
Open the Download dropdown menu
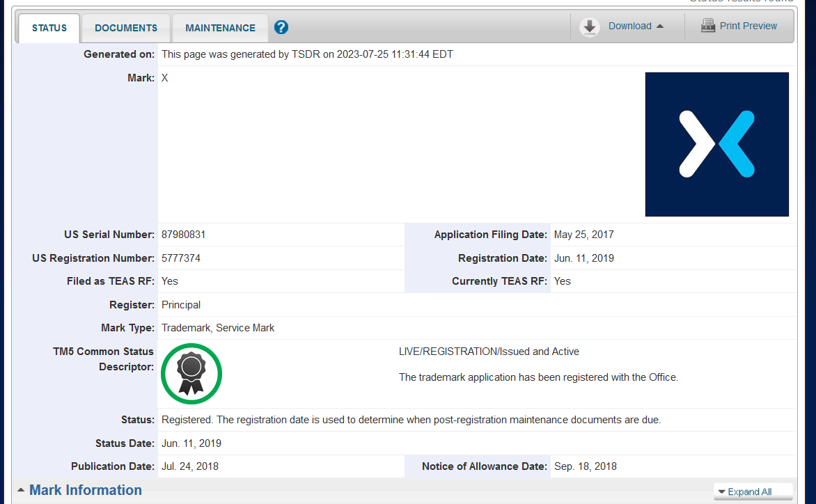(x=636, y=26)
